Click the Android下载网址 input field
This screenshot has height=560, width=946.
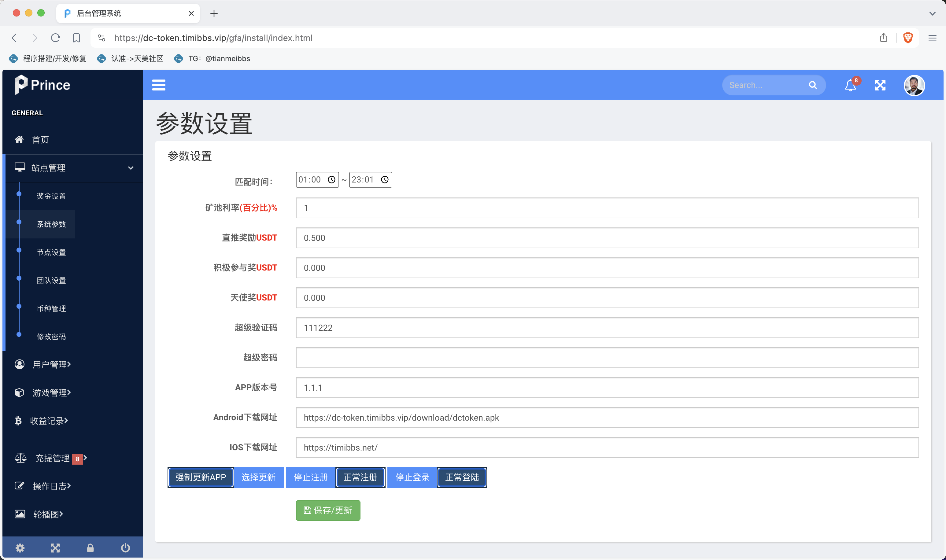pos(607,417)
